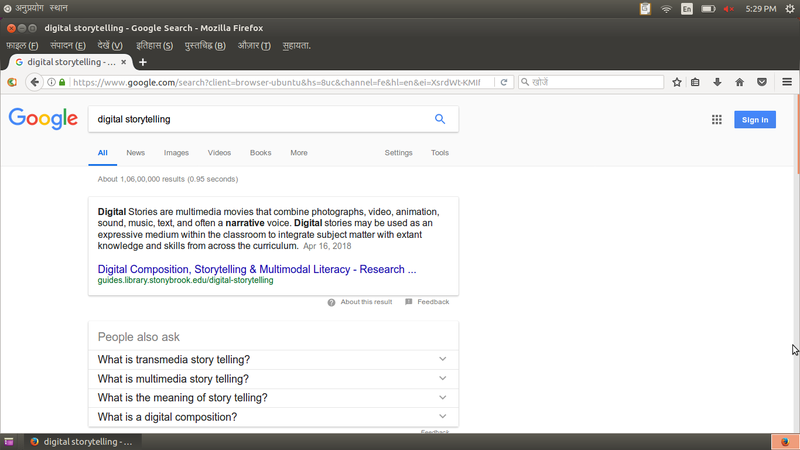Image resolution: width=800 pixels, height=450 pixels.
Task: Open the More search category dropdown
Action: [x=299, y=153]
